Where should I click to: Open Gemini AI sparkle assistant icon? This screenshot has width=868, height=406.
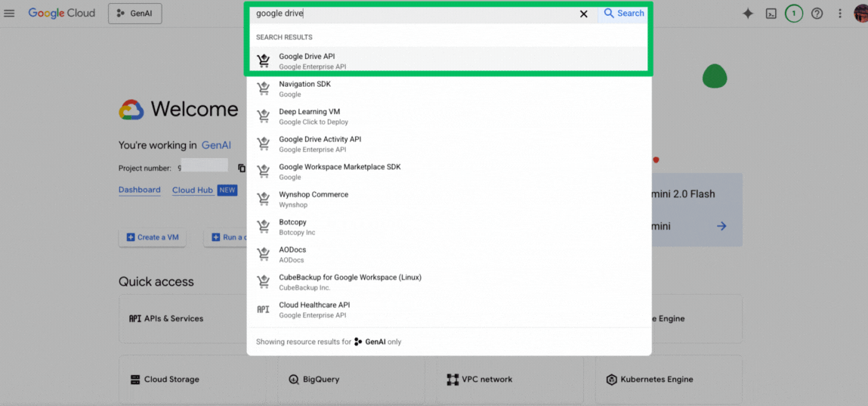coord(747,14)
